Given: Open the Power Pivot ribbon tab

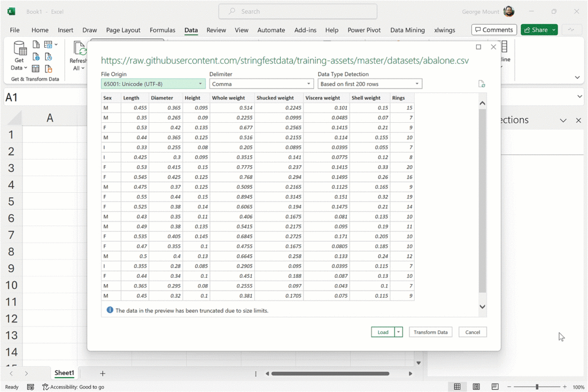Looking at the screenshot, I should click(x=364, y=30).
